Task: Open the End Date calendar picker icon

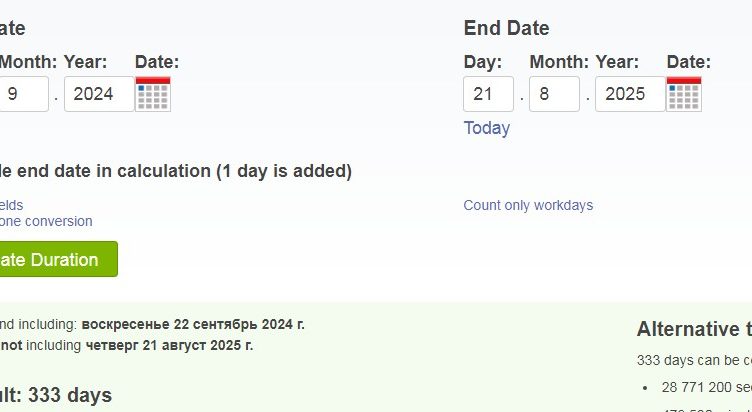Action: [684, 94]
